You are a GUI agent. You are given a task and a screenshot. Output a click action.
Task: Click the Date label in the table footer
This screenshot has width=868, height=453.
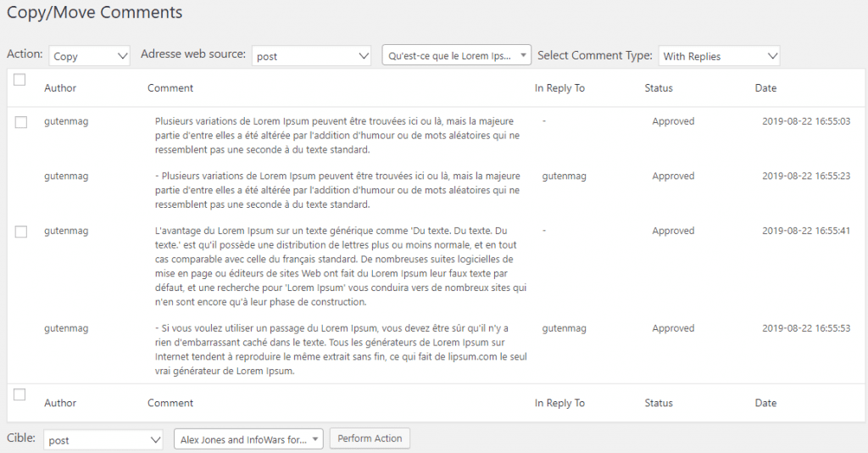coord(765,403)
